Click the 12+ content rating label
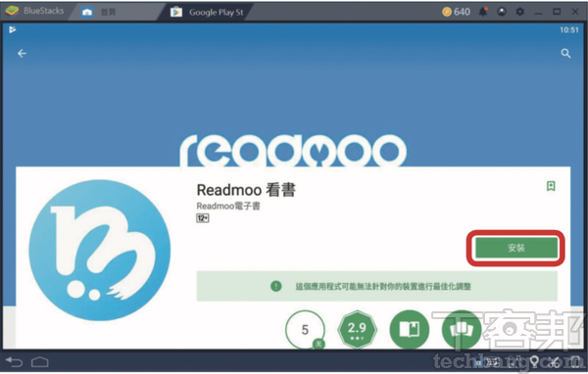The height and width of the screenshot is (374, 588). pos(203,218)
